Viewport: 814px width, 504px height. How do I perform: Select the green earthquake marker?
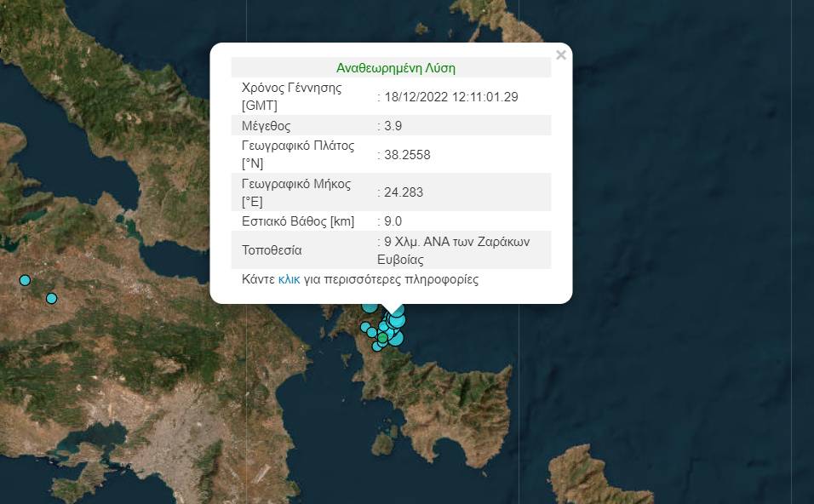click(x=382, y=339)
